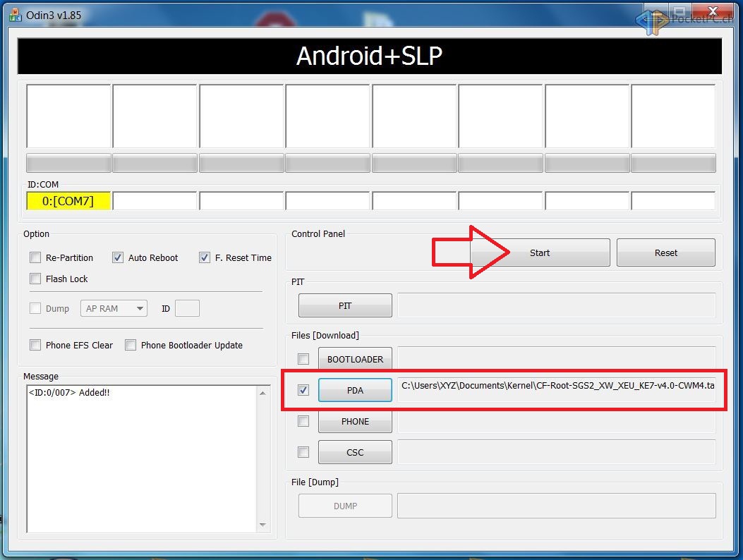Uncheck the Auto Reboot option

pos(118,257)
